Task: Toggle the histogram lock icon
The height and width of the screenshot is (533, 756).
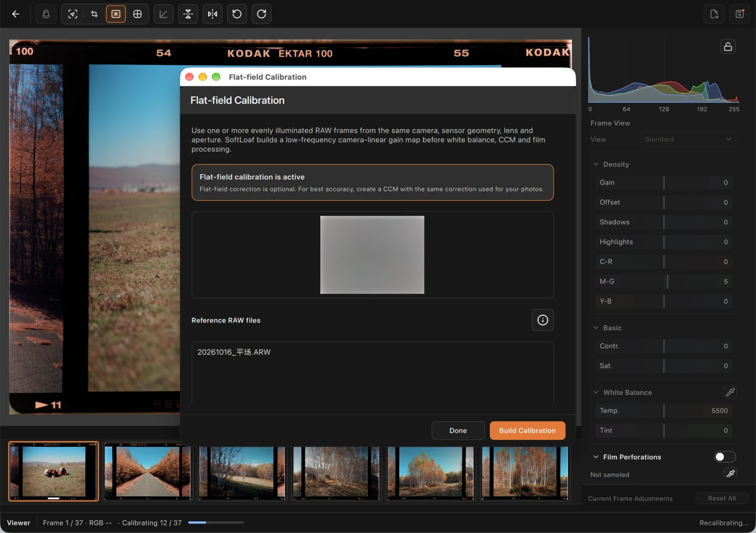Action: coord(728,47)
